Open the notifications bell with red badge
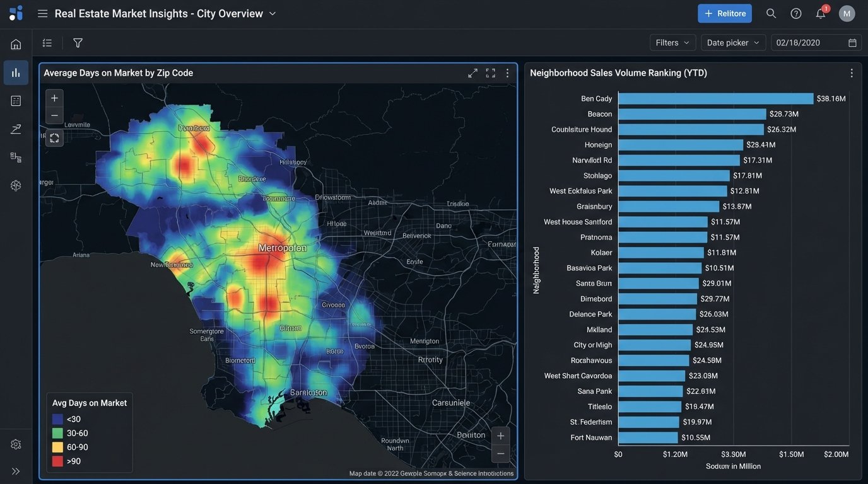Viewport: 868px width, 484px height. 819,12
